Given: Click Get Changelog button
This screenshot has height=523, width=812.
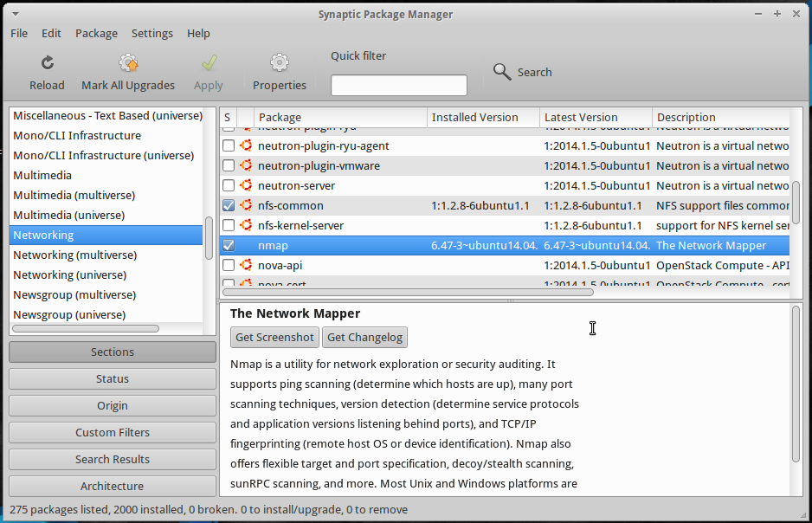Looking at the screenshot, I should click(x=364, y=337).
